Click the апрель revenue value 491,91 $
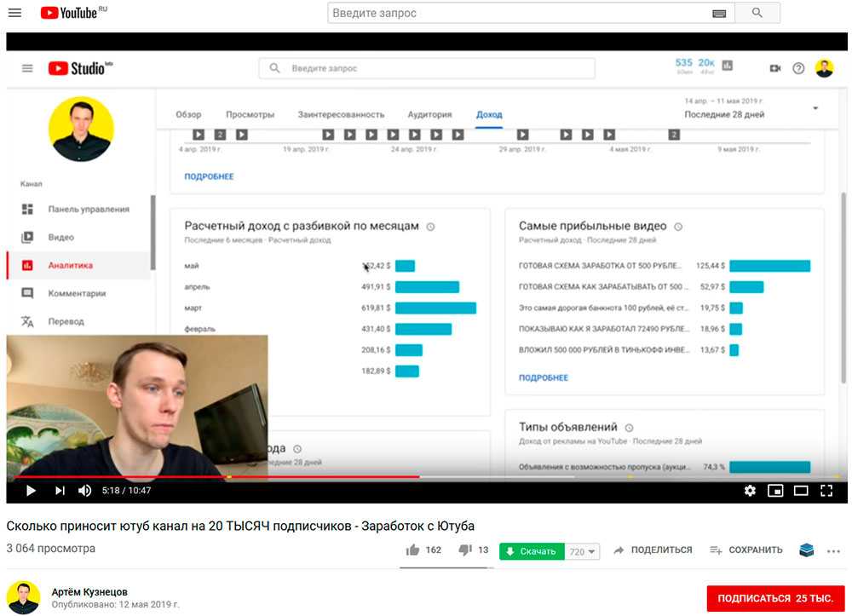The height and width of the screenshot is (616, 852). pyautogui.click(x=376, y=287)
